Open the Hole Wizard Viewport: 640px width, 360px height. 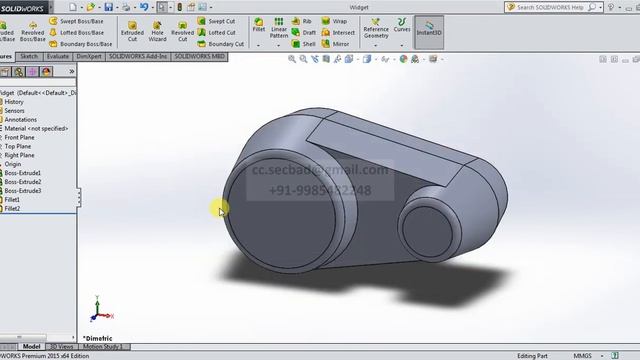[x=158, y=32]
